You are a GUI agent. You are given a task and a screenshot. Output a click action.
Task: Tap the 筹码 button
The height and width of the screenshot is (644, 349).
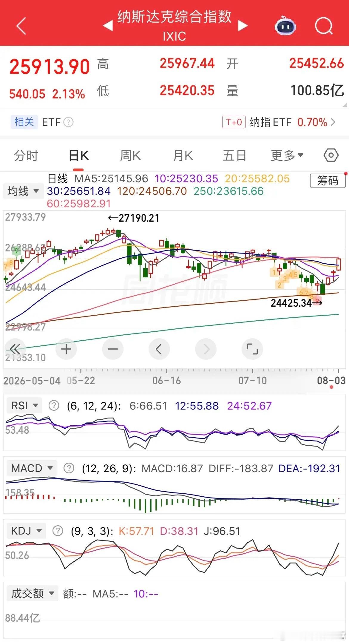coord(328,181)
